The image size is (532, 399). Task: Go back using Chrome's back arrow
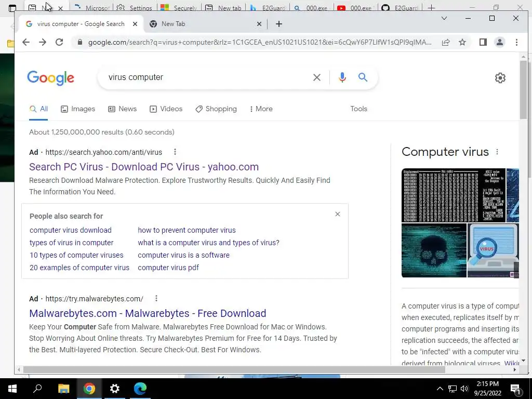[x=26, y=42]
